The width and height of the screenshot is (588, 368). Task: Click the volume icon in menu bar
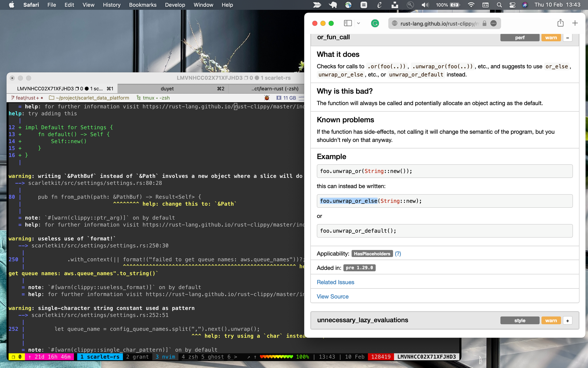(x=425, y=5)
